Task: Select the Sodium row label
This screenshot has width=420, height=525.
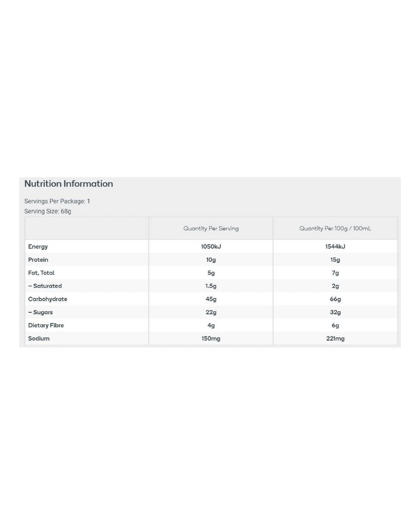Action: pos(39,338)
